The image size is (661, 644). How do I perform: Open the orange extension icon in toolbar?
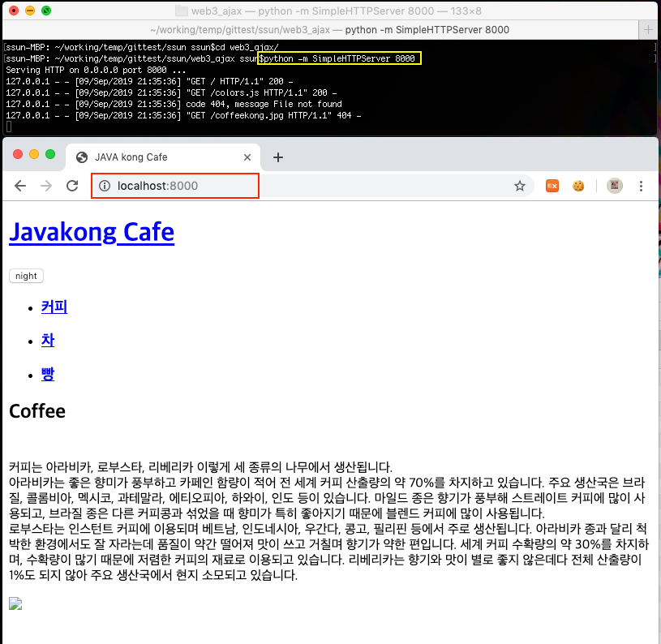(552, 186)
